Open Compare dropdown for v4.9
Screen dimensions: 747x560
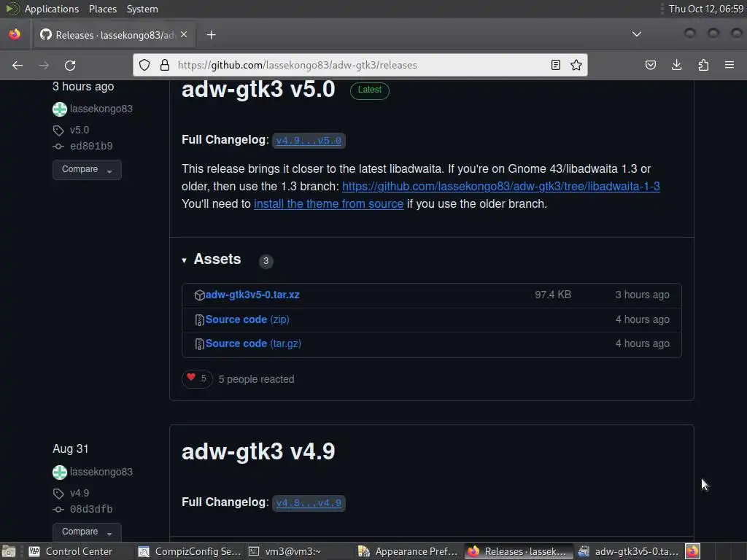pos(87,532)
